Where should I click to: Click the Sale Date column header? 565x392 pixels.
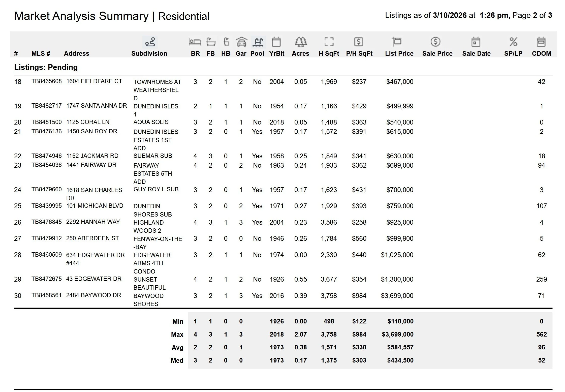click(476, 53)
